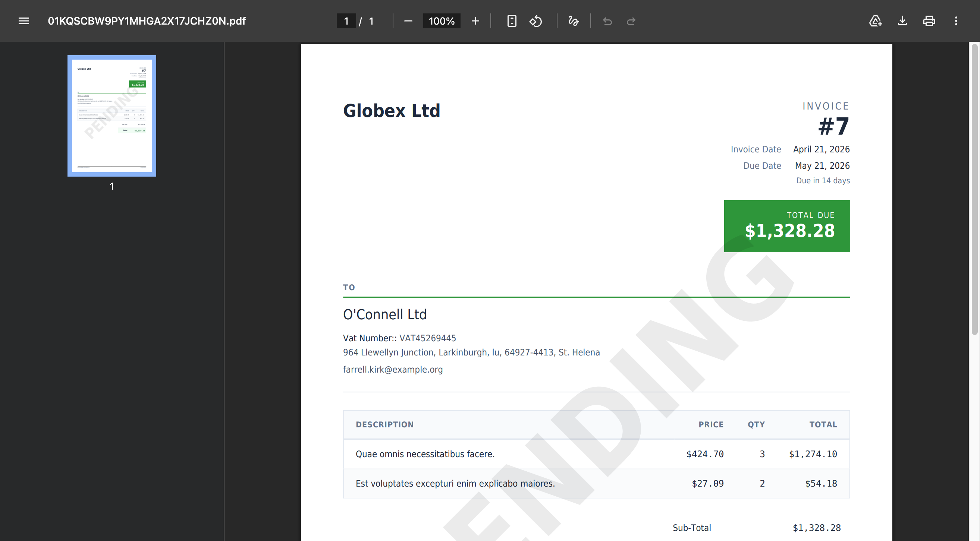Open the more actions three-dot menu

pyautogui.click(x=956, y=21)
